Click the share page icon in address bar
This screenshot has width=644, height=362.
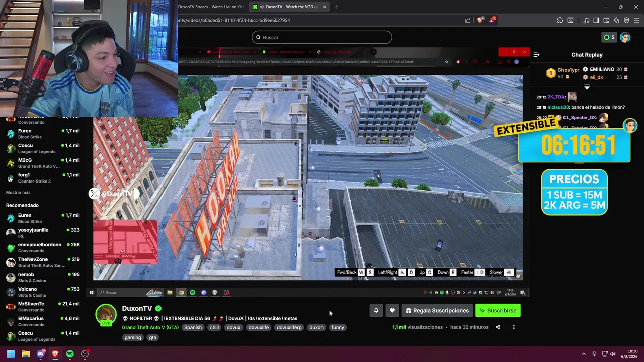click(x=468, y=20)
